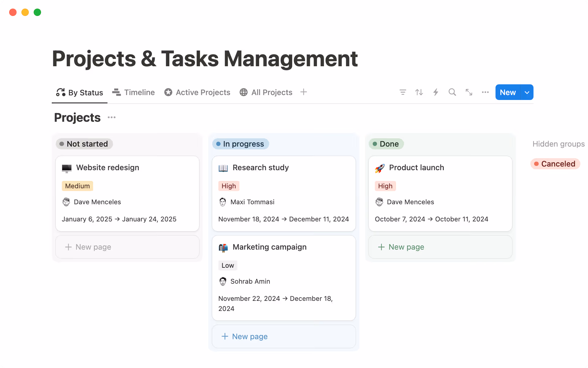Expand the database to full page view
588x368 pixels.
point(469,92)
